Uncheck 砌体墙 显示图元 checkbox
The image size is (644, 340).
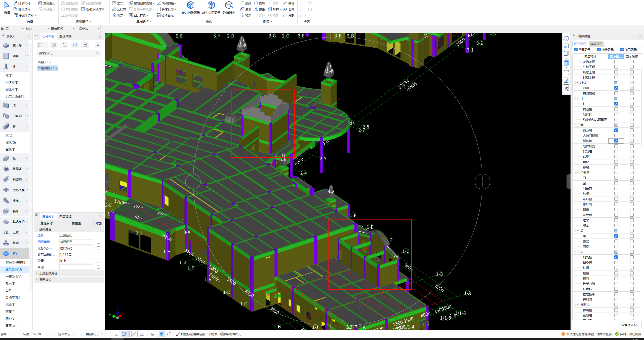click(616, 141)
